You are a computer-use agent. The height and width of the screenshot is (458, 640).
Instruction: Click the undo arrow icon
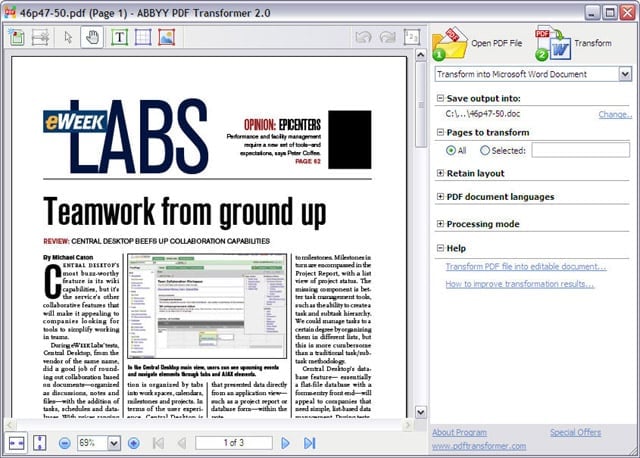(x=363, y=37)
